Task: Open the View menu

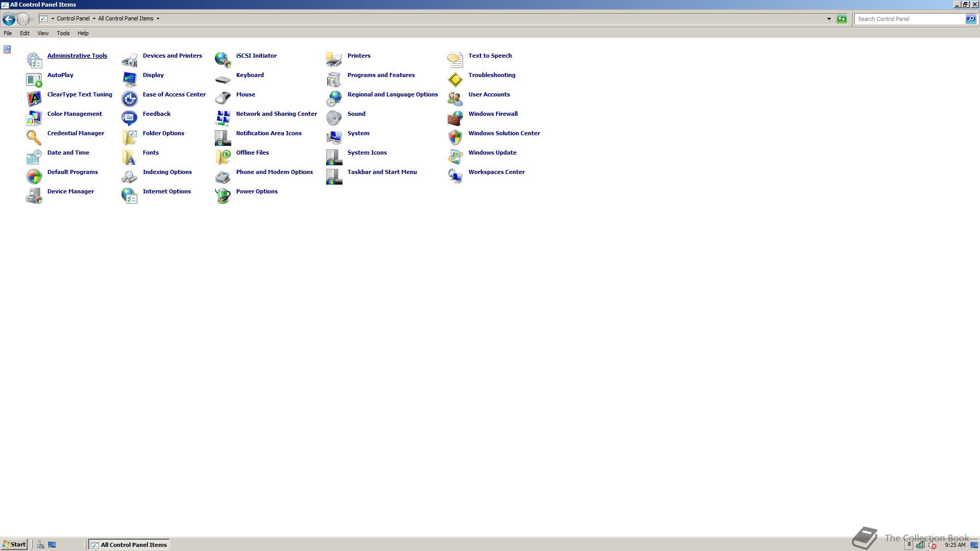Action: [x=43, y=33]
